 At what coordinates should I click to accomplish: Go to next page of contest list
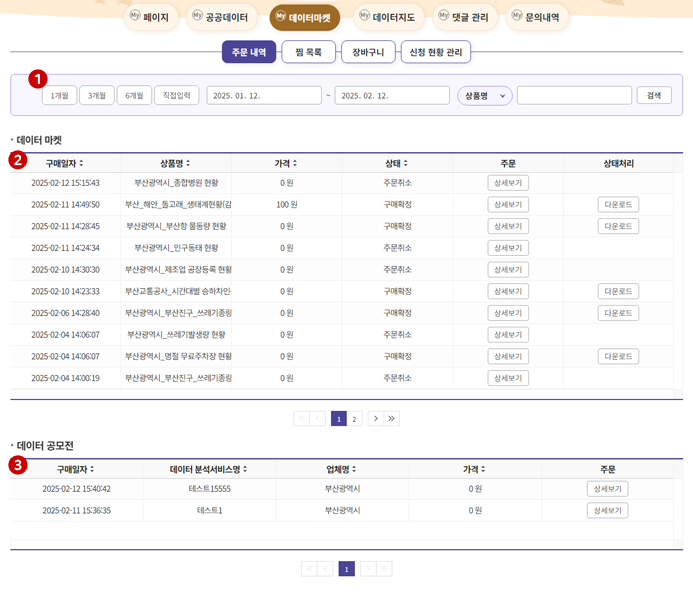(368, 569)
